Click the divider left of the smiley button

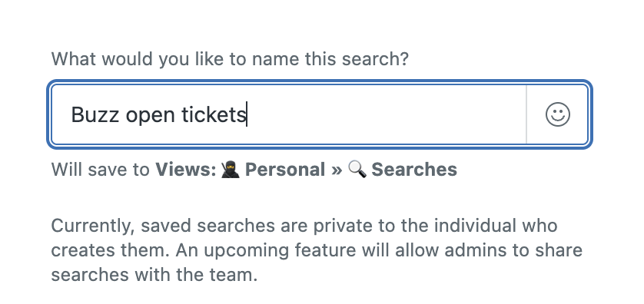pos(526,114)
